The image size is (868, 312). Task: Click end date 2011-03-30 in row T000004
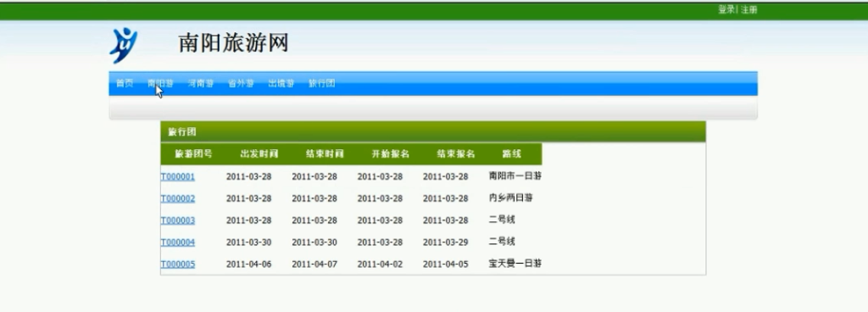[314, 242]
